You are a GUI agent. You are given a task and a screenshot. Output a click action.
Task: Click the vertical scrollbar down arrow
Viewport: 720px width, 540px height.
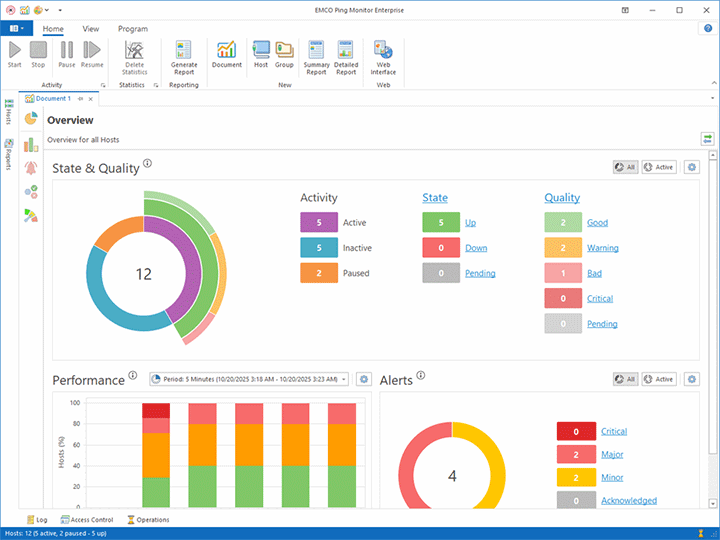pyautogui.click(x=713, y=503)
